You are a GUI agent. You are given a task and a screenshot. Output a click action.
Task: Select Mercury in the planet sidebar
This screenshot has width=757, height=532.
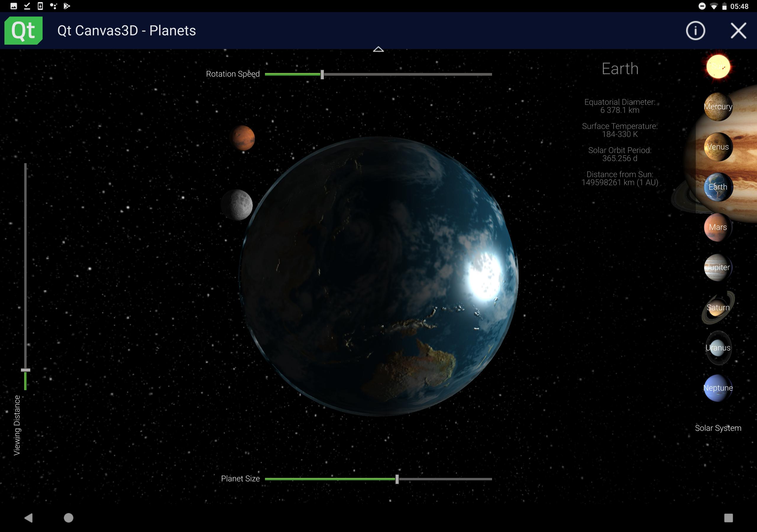coord(718,106)
